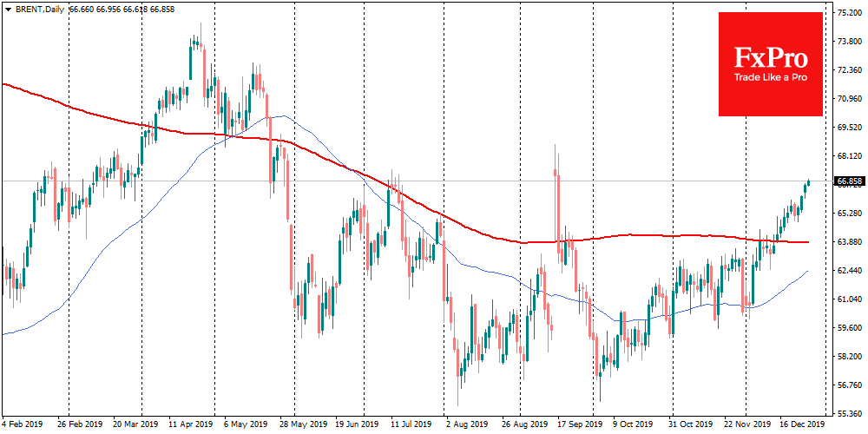Click the Trade Like a Pro tagline
The height and width of the screenshot is (434, 868).
pyautogui.click(x=770, y=77)
